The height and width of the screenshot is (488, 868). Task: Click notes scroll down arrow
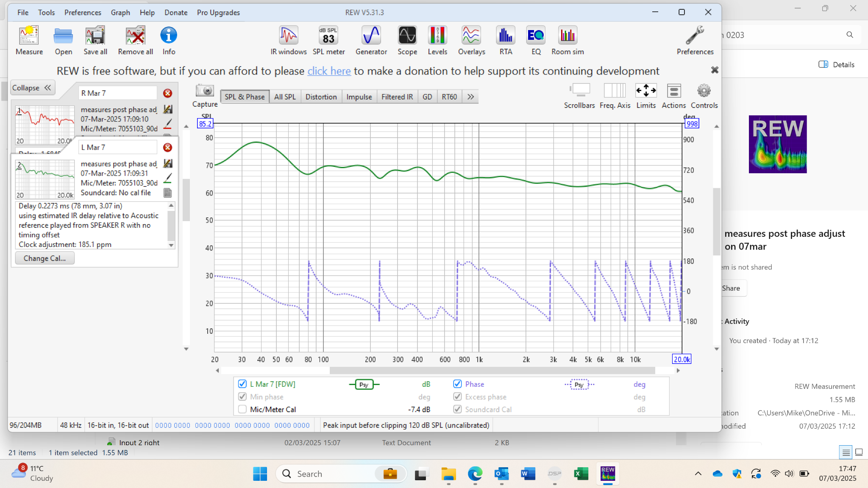pos(171,245)
